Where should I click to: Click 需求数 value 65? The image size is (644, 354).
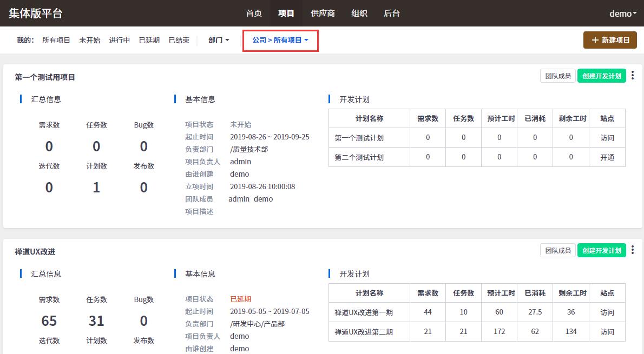(x=49, y=321)
